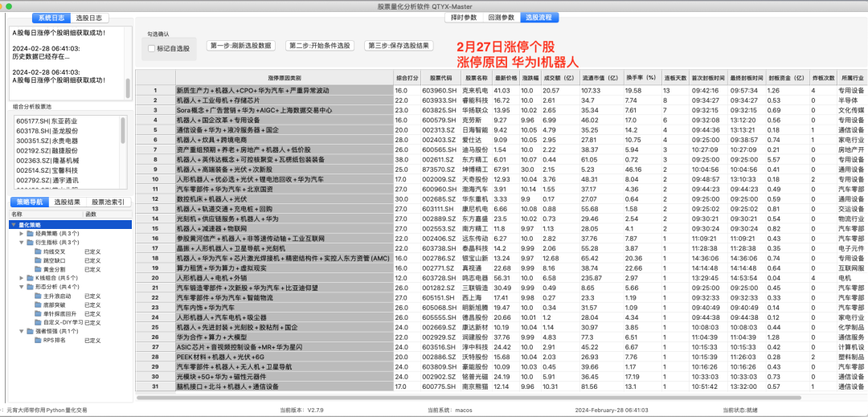Click the folder icon beside 黄金分割
The image size is (868, 417).
pyautogui.click(x=38, y=269)
